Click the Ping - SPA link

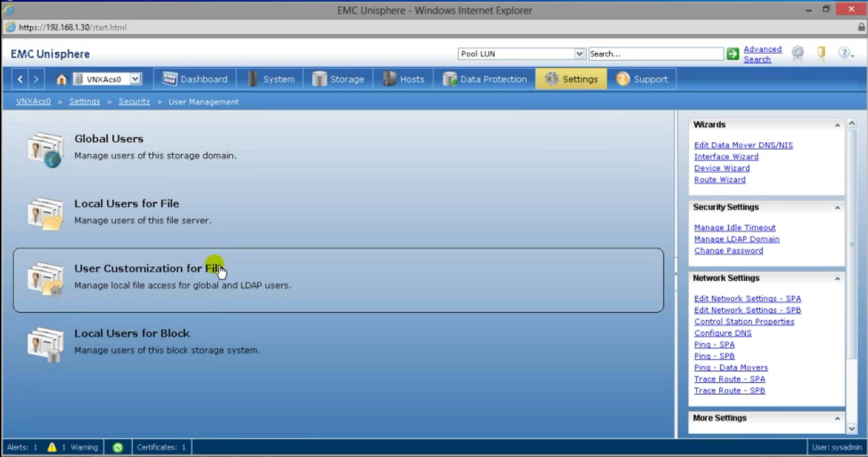point(714,345)
